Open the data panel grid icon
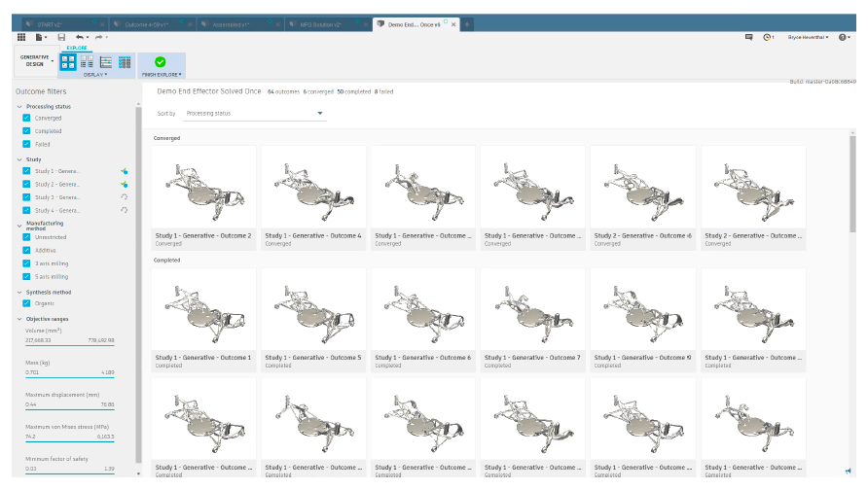Image resolution: width=868 pixels, height=490 pixels. 21,37
